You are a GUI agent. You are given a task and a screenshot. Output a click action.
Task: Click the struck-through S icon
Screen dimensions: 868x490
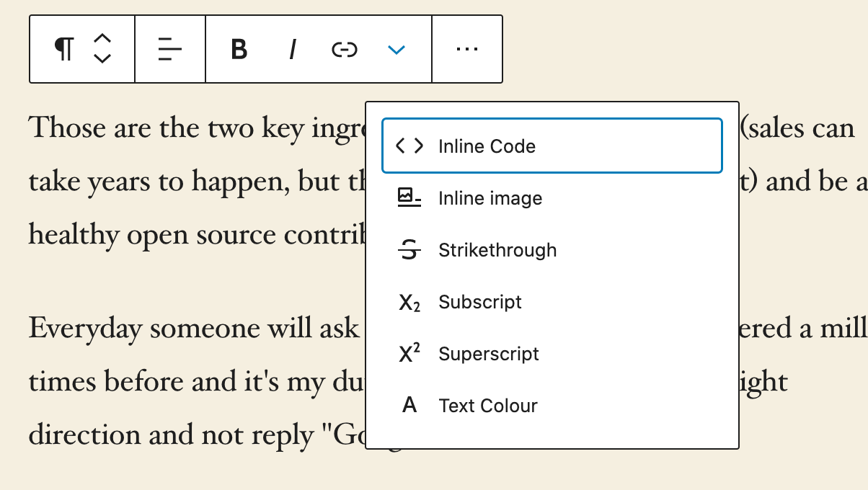[409, 250]
